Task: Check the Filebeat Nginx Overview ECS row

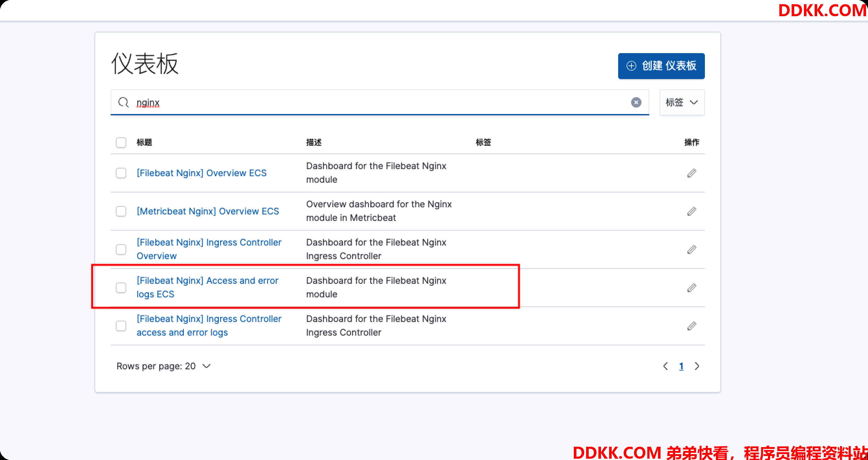Action: 121,173
